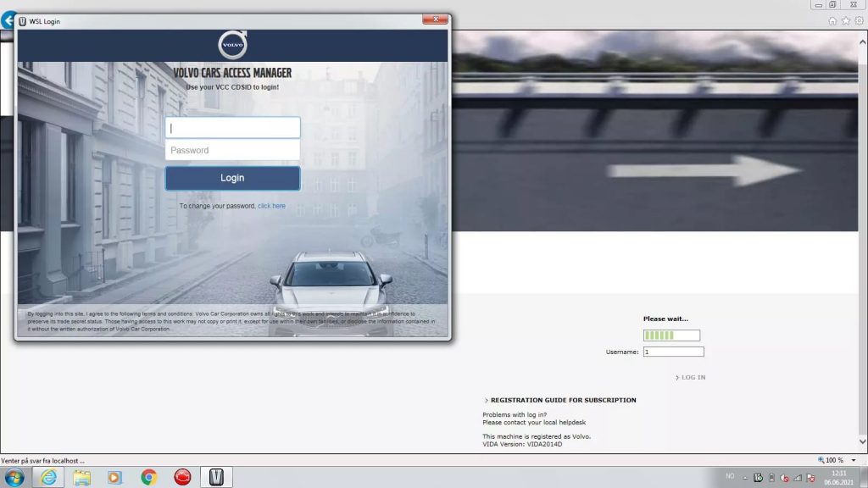The image size is (868, 488).
Task: Focus the Password field in the login dialog
Action: coord(232,150)
